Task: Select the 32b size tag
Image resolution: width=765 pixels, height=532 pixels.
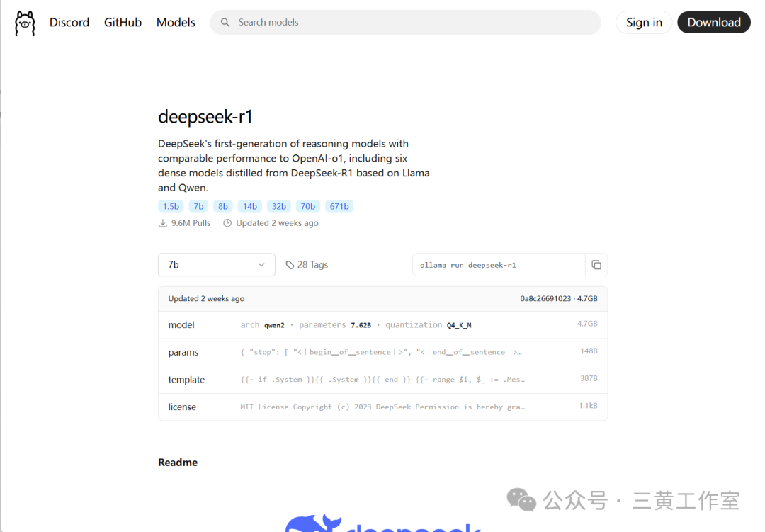Action: (279, 206)
